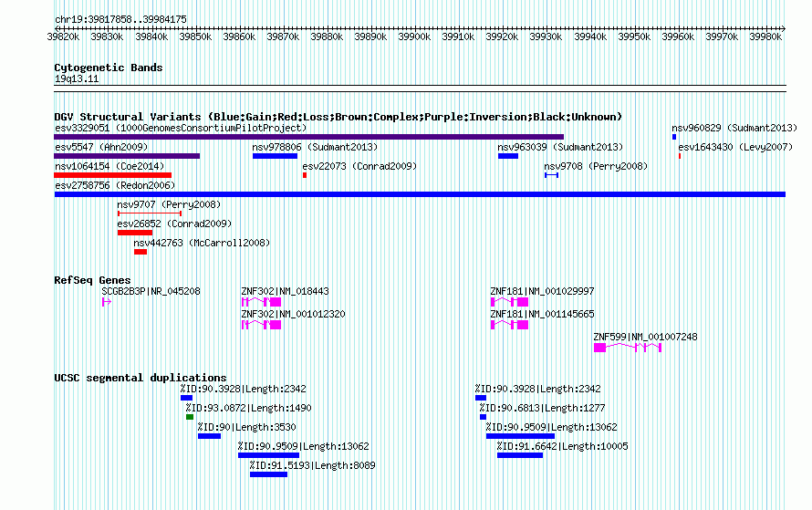
Task: Click the nsv442763 (McCarroll2008) text label
Action: [202, 243]
